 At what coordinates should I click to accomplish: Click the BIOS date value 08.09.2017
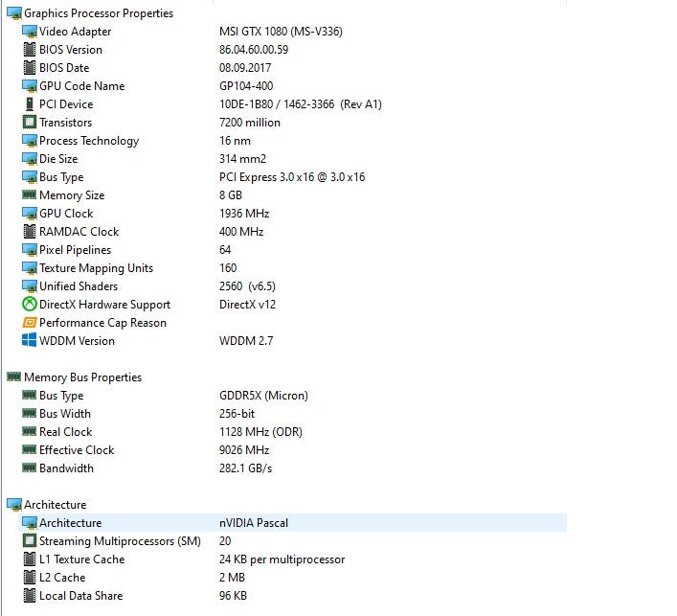pyautogui.click(x=245, y=68)
